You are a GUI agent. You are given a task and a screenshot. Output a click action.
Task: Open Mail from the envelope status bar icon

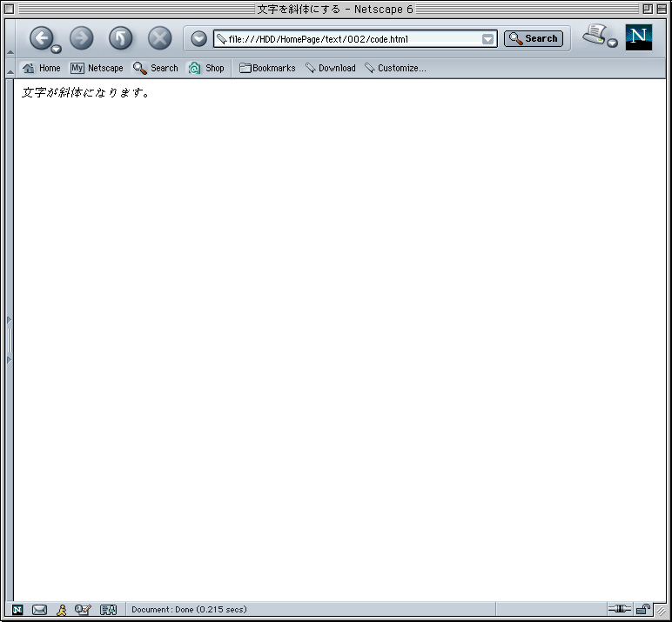point(39,610)
